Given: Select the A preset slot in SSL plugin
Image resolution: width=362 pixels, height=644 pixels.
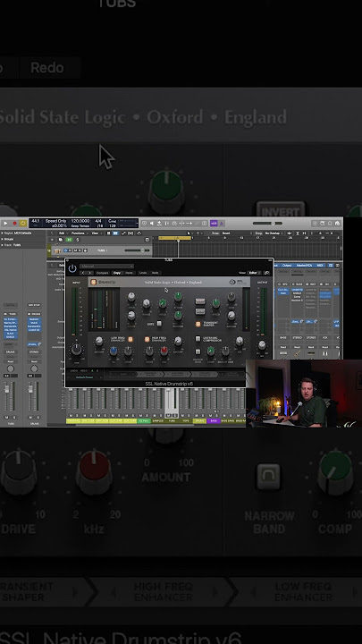Looking at the screenshot, I should [x=92, y=371].
